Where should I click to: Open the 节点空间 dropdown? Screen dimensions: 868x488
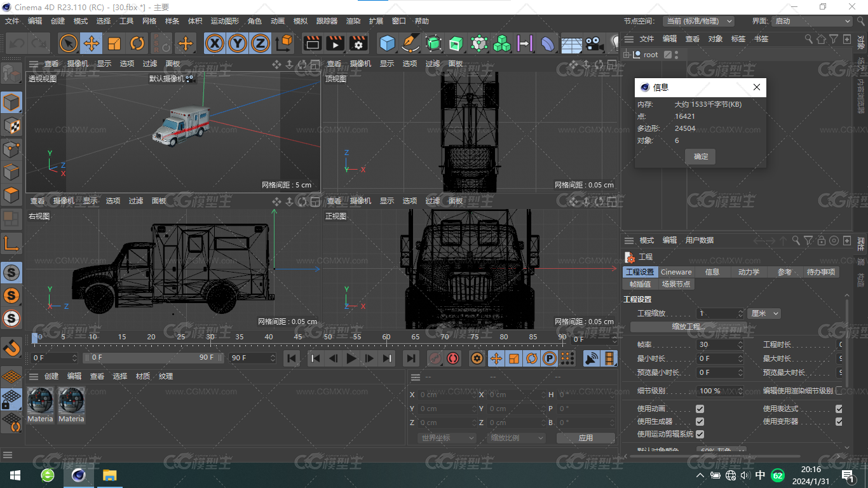pos(698,21)
